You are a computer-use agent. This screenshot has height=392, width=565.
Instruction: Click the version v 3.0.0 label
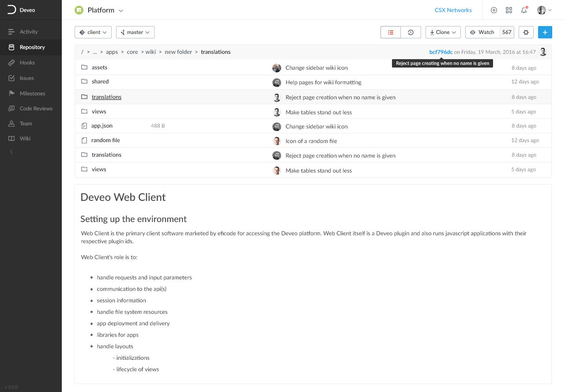click(x=11, y=387)
